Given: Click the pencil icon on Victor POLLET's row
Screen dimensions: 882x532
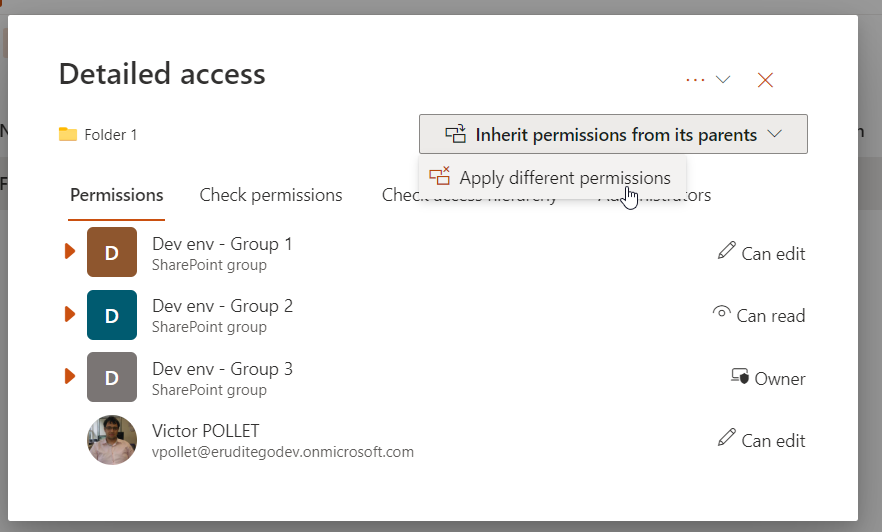Looking at the screenshot, I should pos(727,438).
